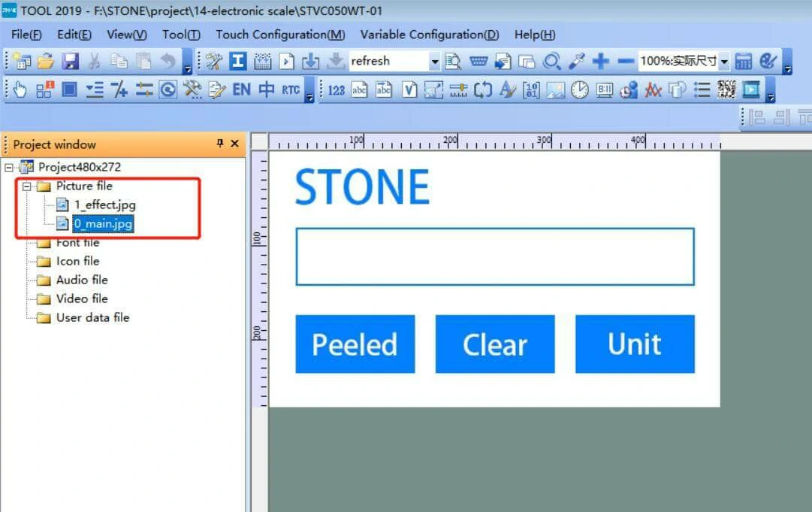
Task: Click the digital 8:11 clock display icon
Action: click(605, 90)
